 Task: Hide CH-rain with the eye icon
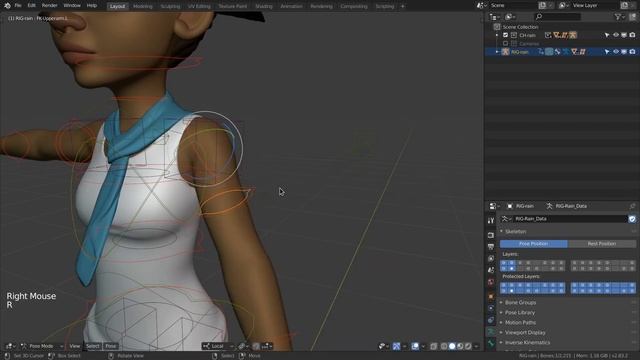click(616, 35)
